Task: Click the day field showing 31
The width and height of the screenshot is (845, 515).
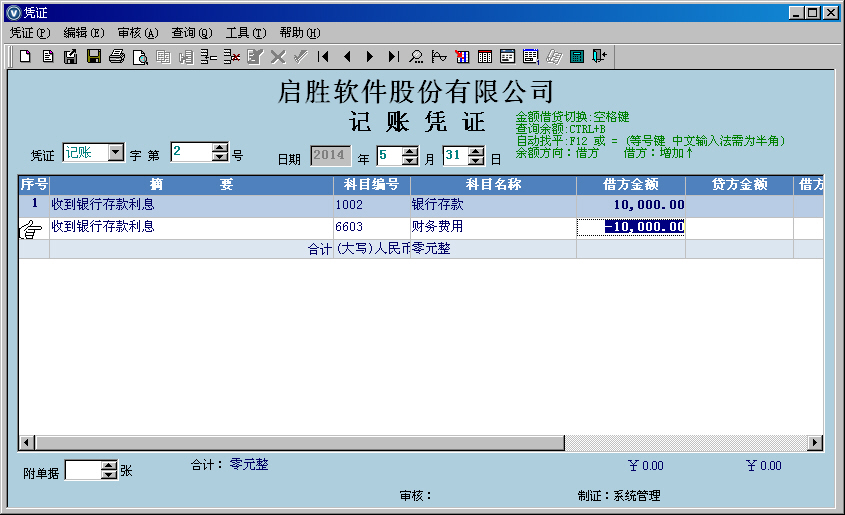Action: pyautogui.click(x=456, y=156)
